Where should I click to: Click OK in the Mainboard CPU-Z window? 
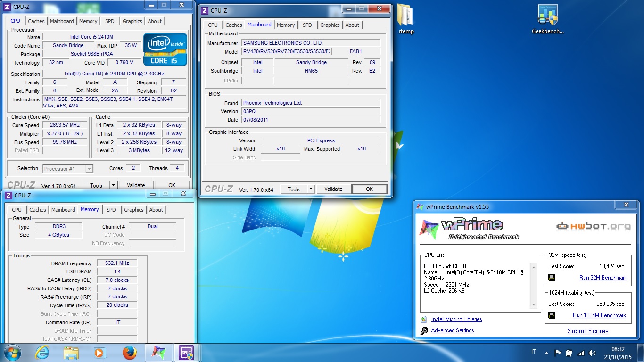coord(370,189)
